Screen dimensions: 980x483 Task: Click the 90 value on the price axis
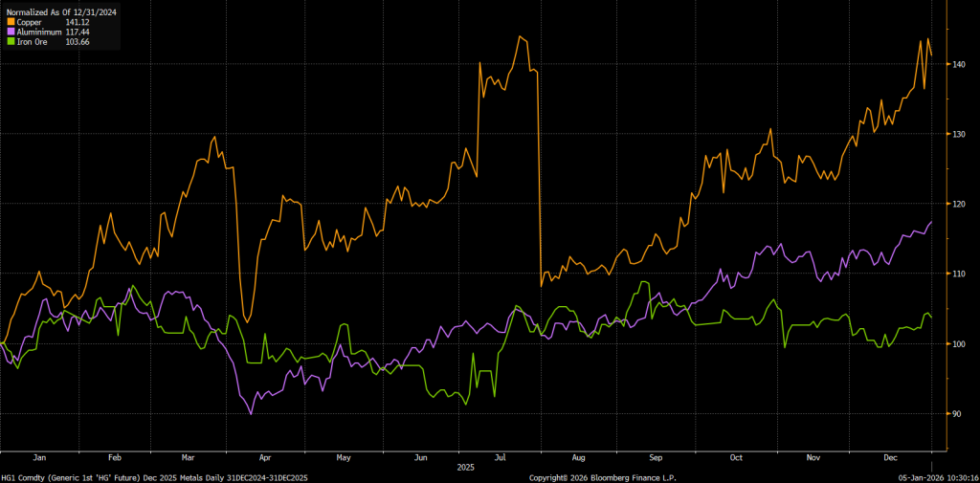coord(958,414)
